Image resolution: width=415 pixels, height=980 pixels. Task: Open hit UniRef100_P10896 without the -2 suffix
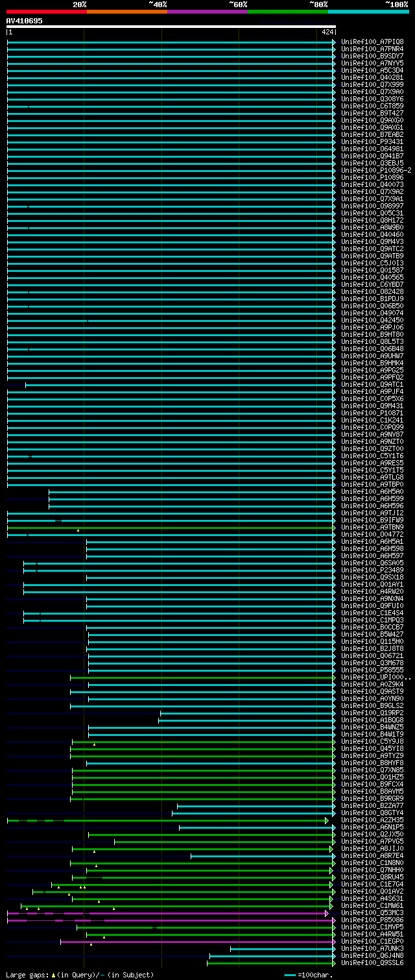[372, 177]
